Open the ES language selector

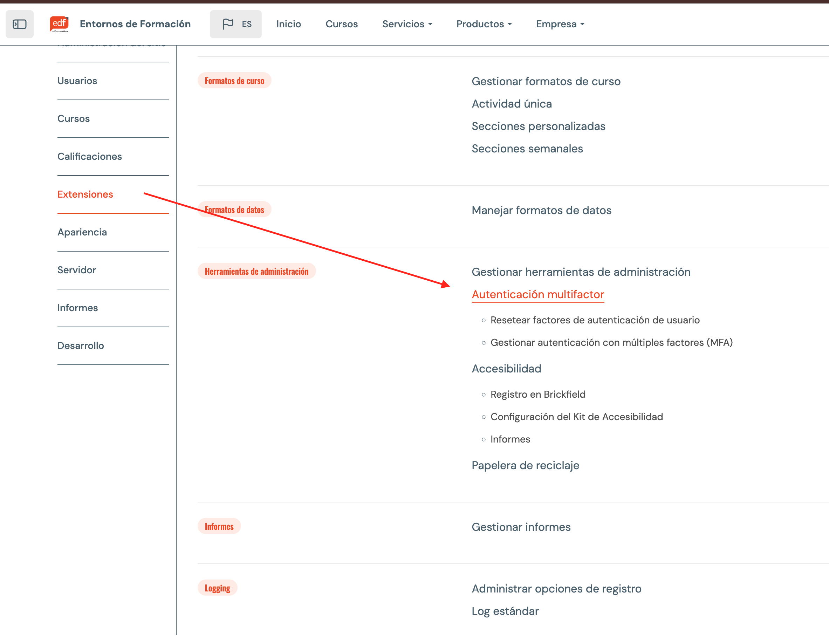pyautogui.click(x=236, y=24)
